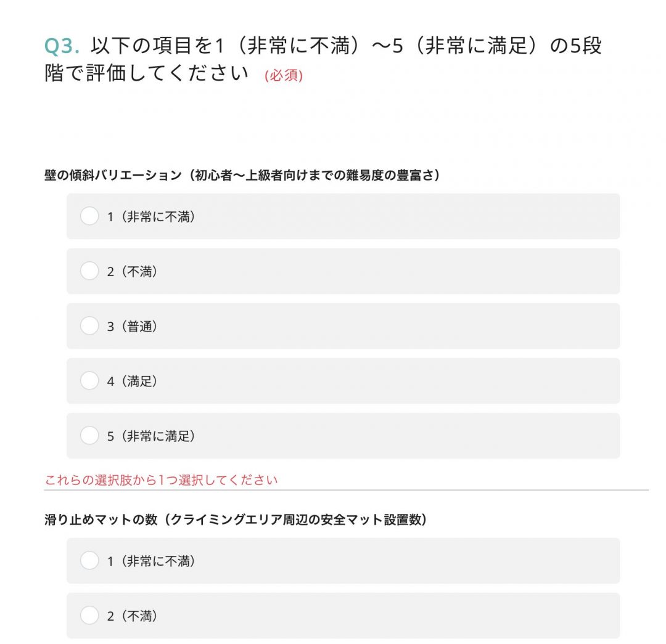Click the 2（不満） label text under 壁の傾斜

pyautogui.click(x=133, y=272)
